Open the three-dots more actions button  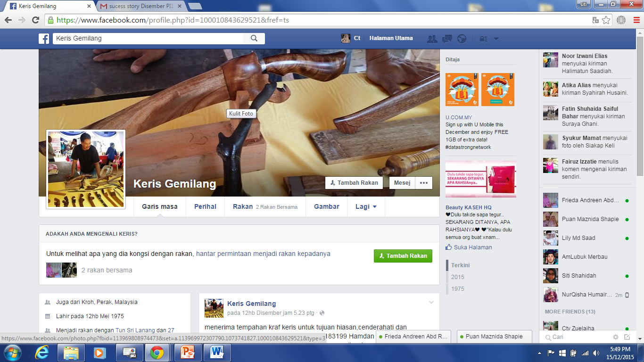tap(423, 183)
